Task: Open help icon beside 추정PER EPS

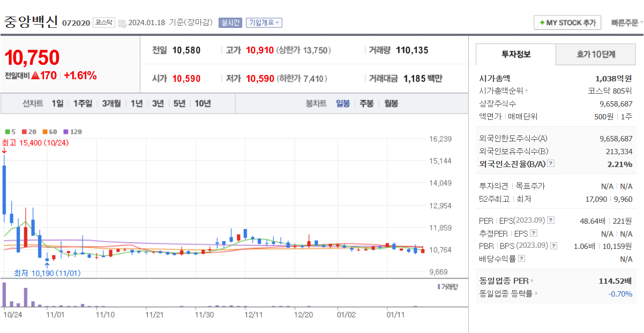Action: pos(533,233)
